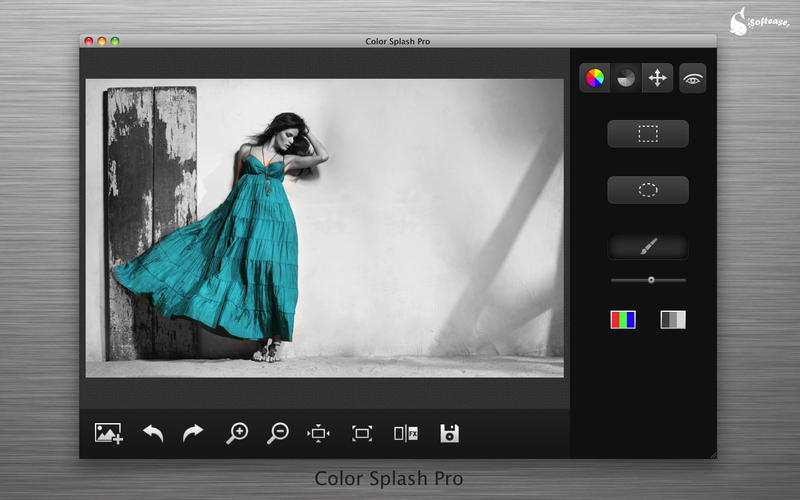Click the center image arrows icon

[319, 433]
